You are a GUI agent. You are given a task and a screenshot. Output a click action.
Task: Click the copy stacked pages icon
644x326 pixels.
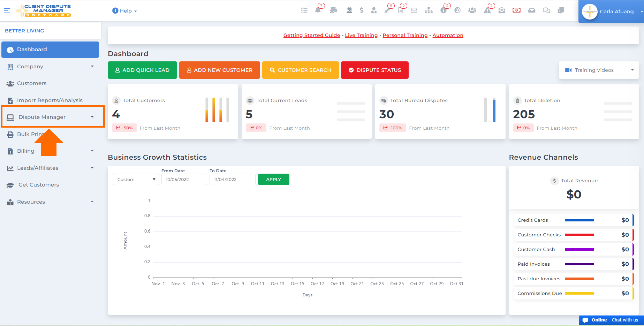561,10
